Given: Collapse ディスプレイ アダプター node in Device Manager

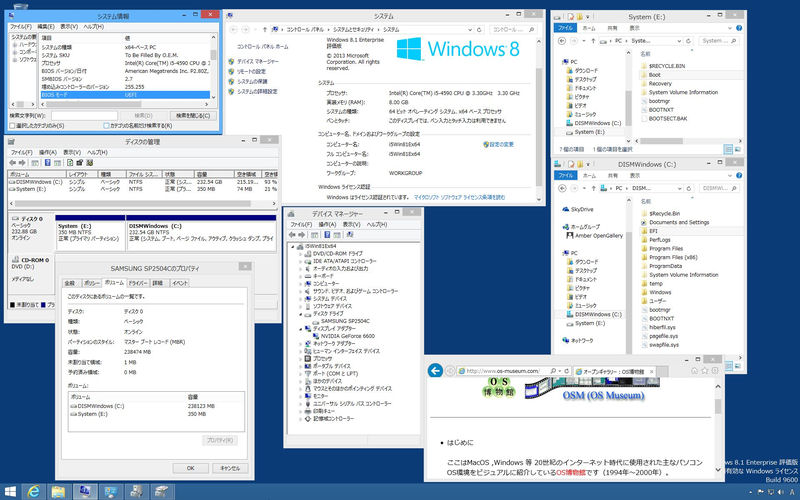Looking at the screenshot, I should point(300,329).
